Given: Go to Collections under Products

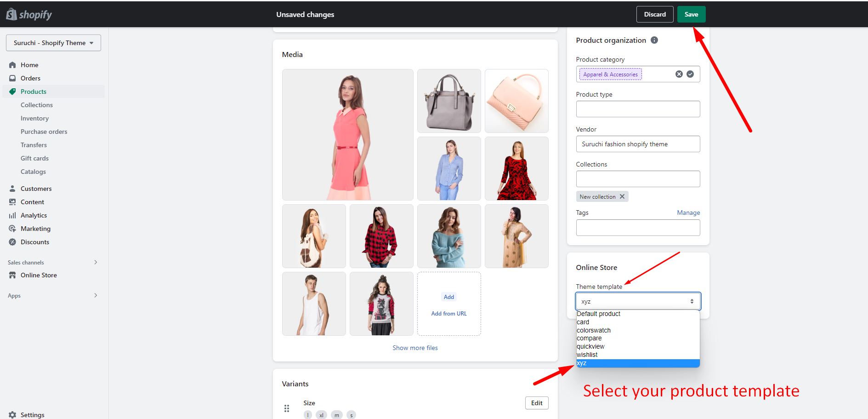Looking at the screenshot, I should point(37,105).
